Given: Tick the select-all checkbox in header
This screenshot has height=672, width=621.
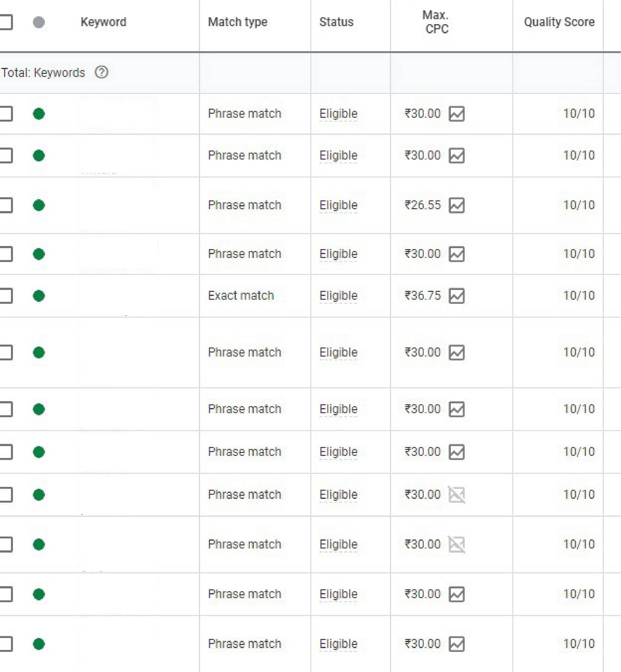Looking at the screenshot, I should [5, 22].
